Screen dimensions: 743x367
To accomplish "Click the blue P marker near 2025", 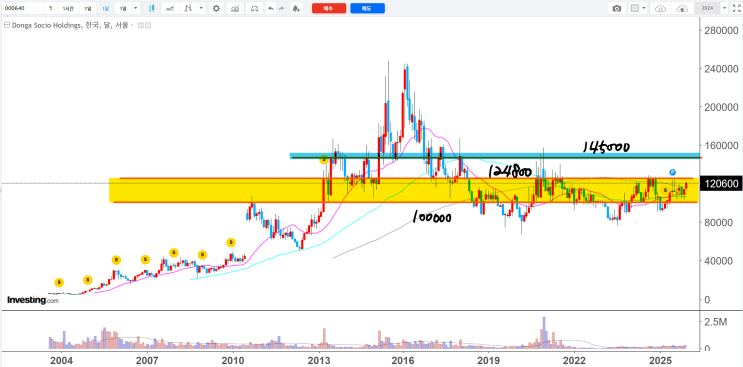I will (x=672, y=172).
